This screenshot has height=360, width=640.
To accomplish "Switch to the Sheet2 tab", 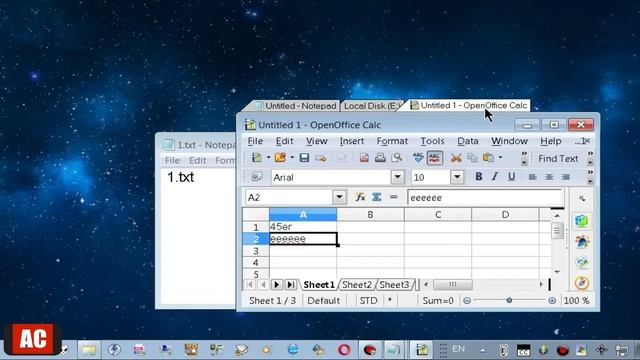I will tap(357, 285).
